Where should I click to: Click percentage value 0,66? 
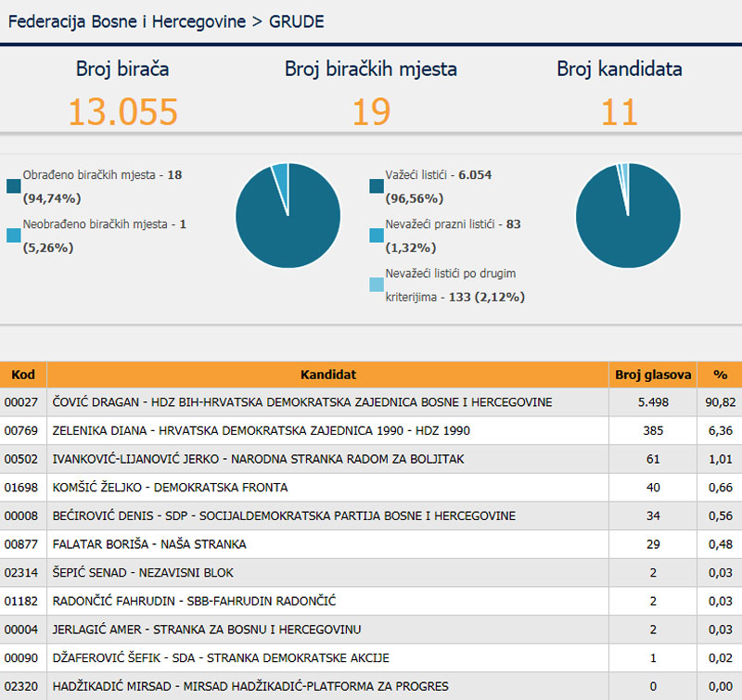point(721,487)
